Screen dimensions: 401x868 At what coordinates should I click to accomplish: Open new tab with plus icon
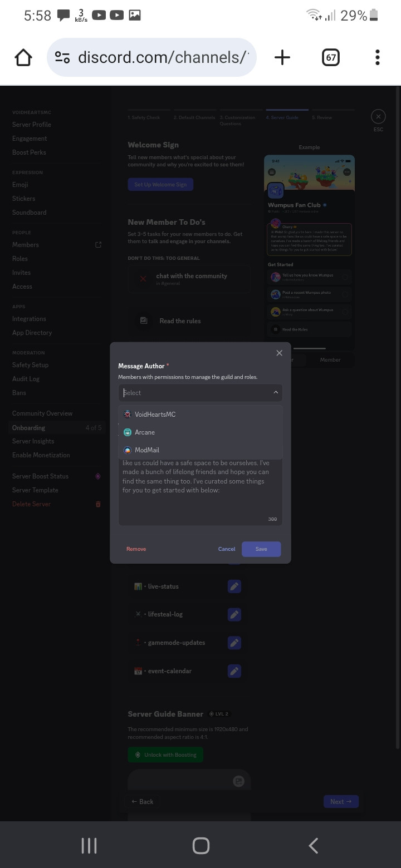pyautogui.click(x=282, y=57)
